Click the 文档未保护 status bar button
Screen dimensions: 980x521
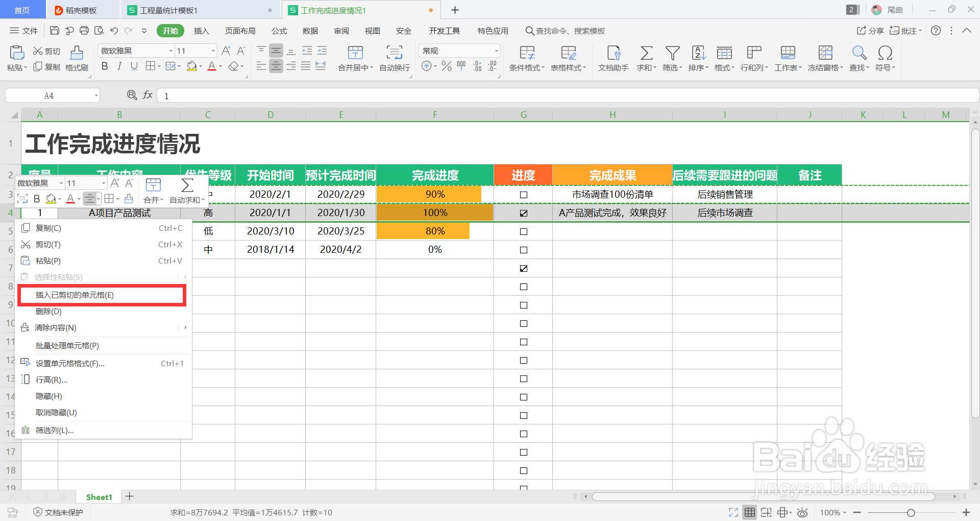[x=58, y=512]
